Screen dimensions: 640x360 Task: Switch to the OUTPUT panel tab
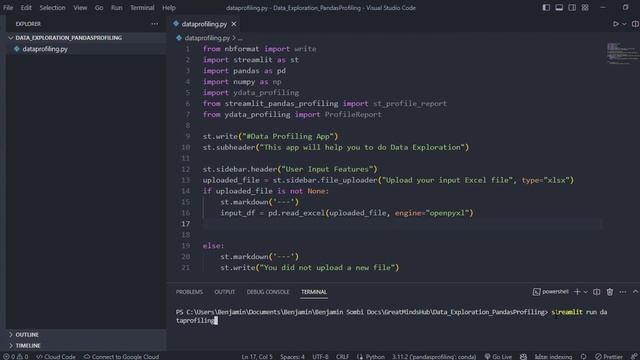pos(224,292)
